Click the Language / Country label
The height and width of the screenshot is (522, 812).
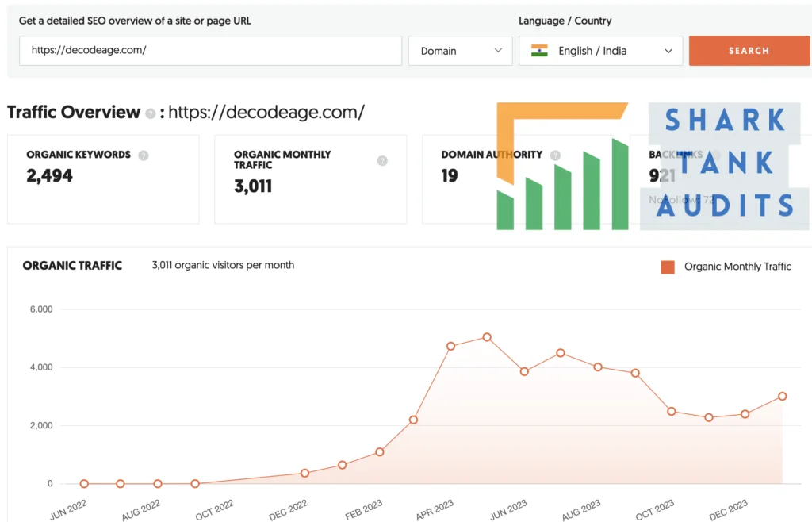(x=565, y=21)
